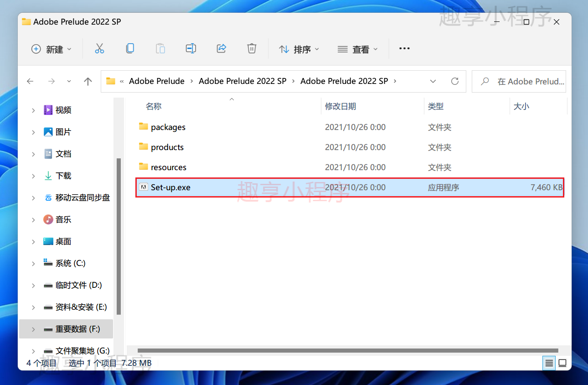Click the 下载 downloads arrow icon

[48, 176]
